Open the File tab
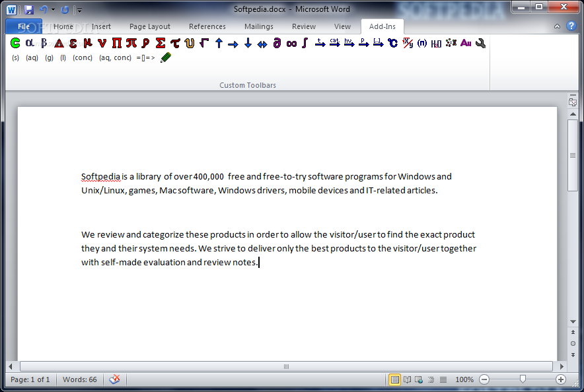Viewport: 584px width, 392px height. pyautogui.click(x=24, y=26)
